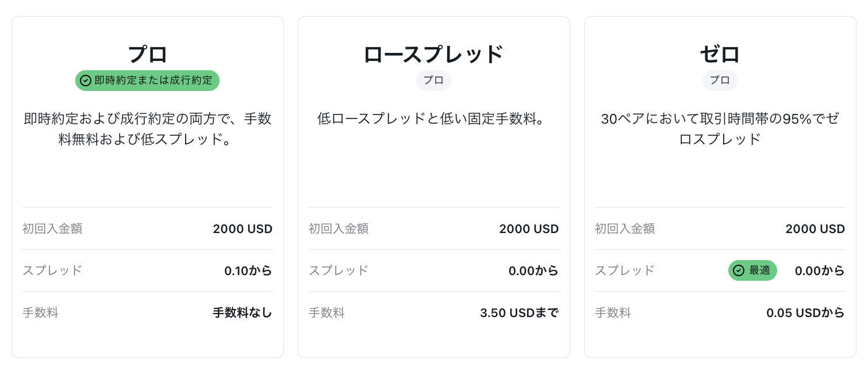Click the 2000 USD deposit value in the ゼロ card
Image resolution: width=868 pixels, height=374 pixels.
pos(815,228)
